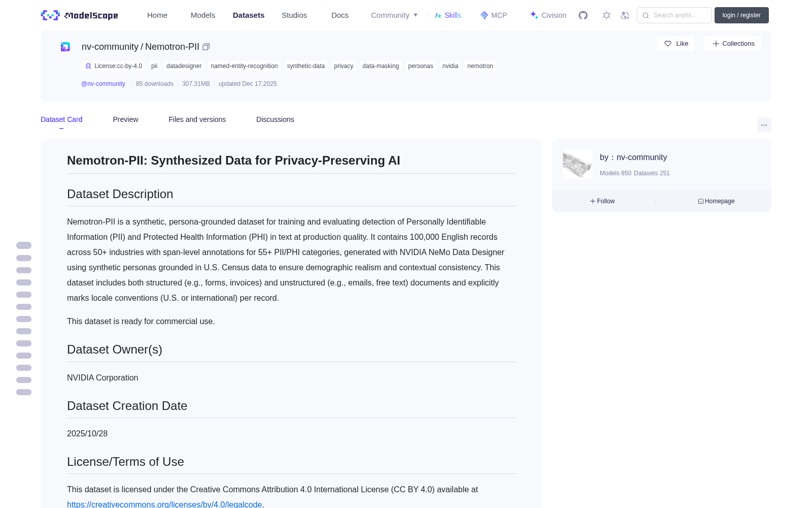Click the login / register button
Image resolution: width=812 pixels, height=508 pixels.
pyautogui.click(x=741, y=15)
